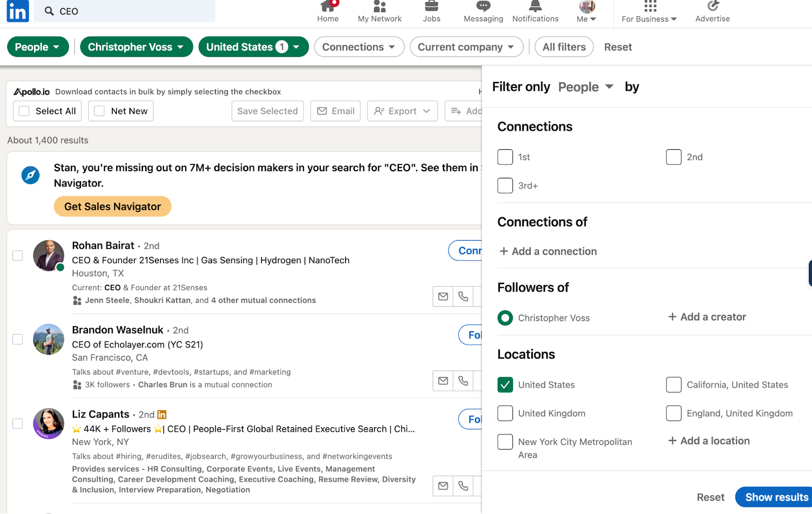
Task: Click the LinkedIn logo icon
Action: [18, 11]
